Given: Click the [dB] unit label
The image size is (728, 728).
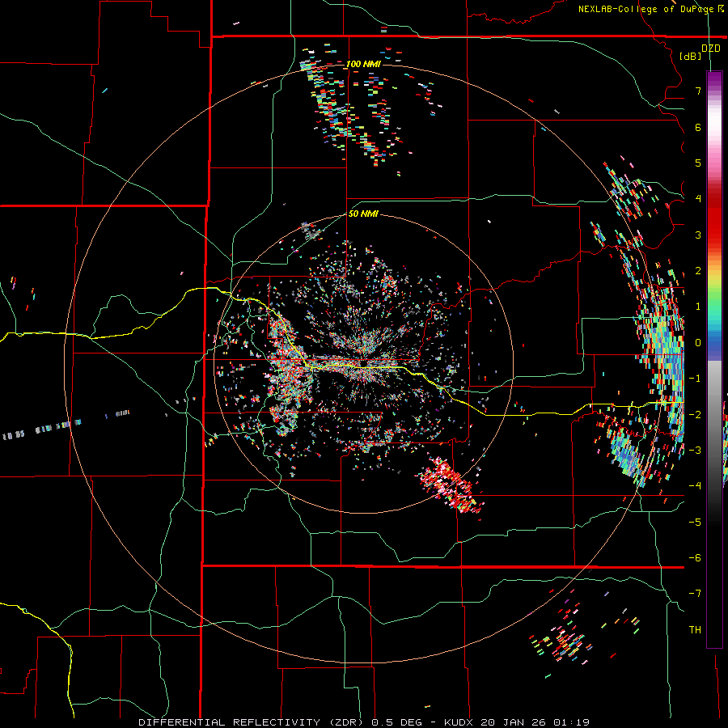Looking at the screenshot, I should (691, 56).
